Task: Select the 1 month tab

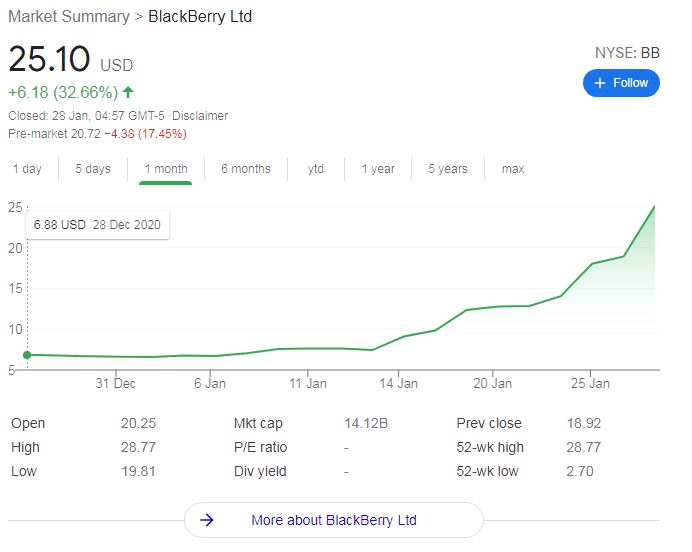Action: 166,169
